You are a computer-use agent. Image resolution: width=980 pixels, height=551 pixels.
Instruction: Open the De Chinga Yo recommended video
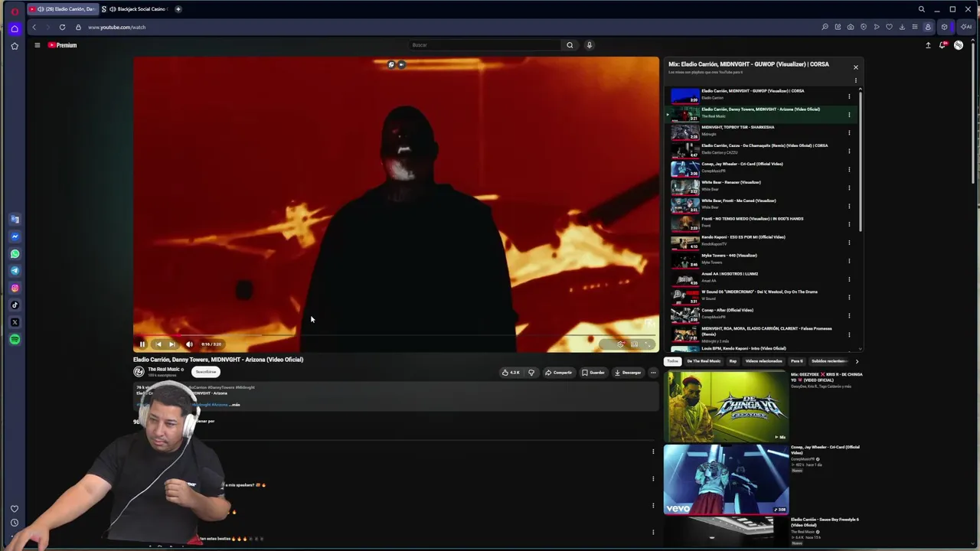pyautogui.click(x=726, y=406)
